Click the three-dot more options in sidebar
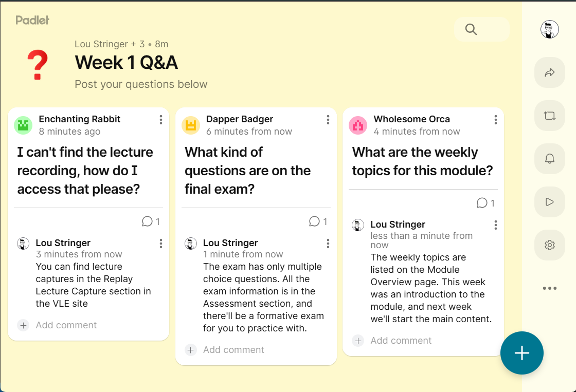 549,288
